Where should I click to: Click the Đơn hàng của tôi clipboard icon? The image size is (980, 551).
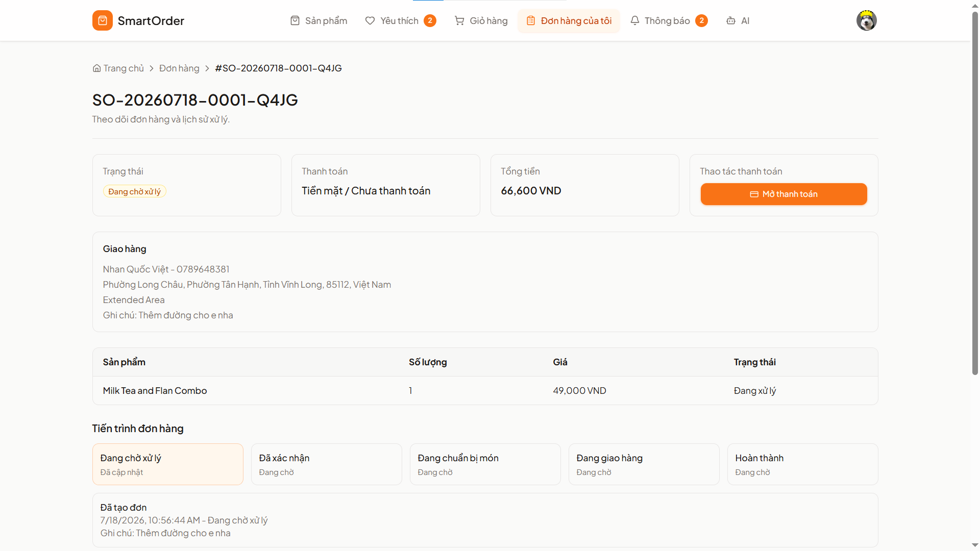click(x=531, y=20)
